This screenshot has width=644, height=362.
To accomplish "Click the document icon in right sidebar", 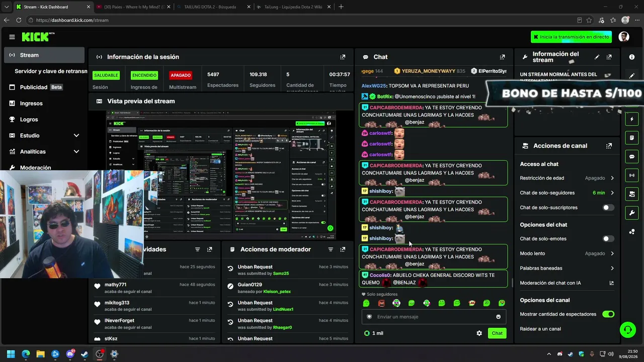I will tap(632, 138).
